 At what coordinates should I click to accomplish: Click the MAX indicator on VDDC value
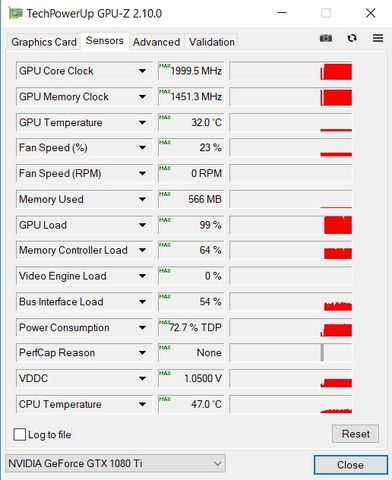(x=165, y=373)
